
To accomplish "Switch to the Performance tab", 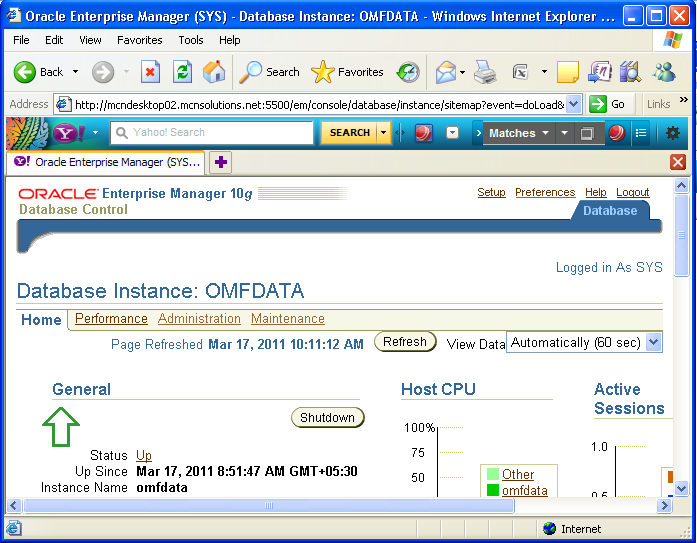I will tap(111, 319).
